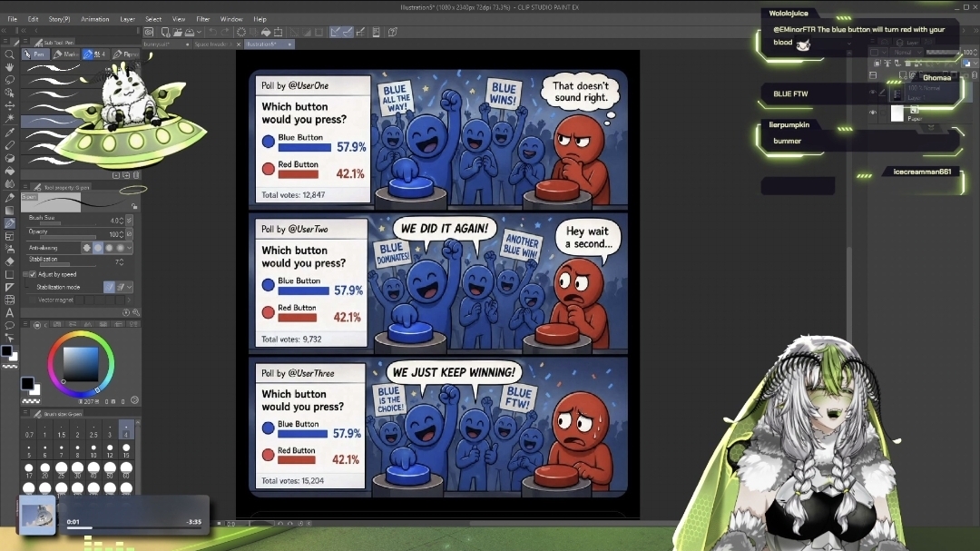This screenshot has width=980, height=551.
Task: Click the Redo arrow icon
Action: (224, 32)
